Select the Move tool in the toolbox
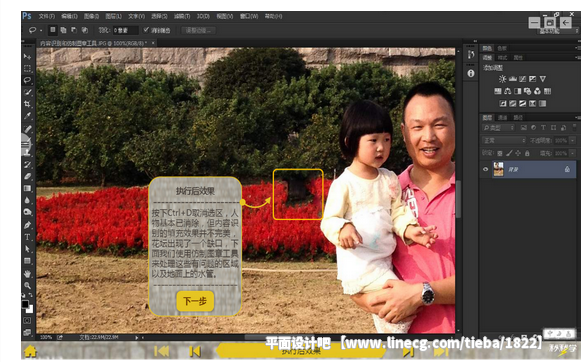Screen dimensions: 583x362 [27, 56]
